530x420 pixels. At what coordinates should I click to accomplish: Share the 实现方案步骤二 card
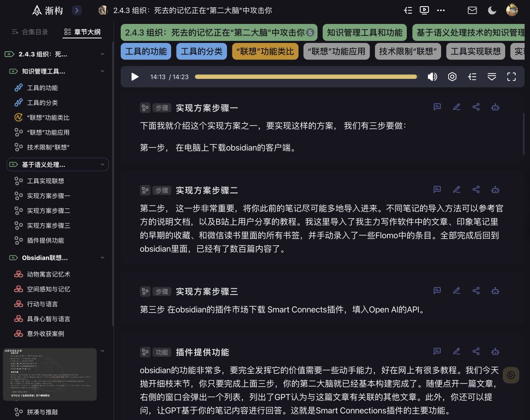tap(476, 189)
